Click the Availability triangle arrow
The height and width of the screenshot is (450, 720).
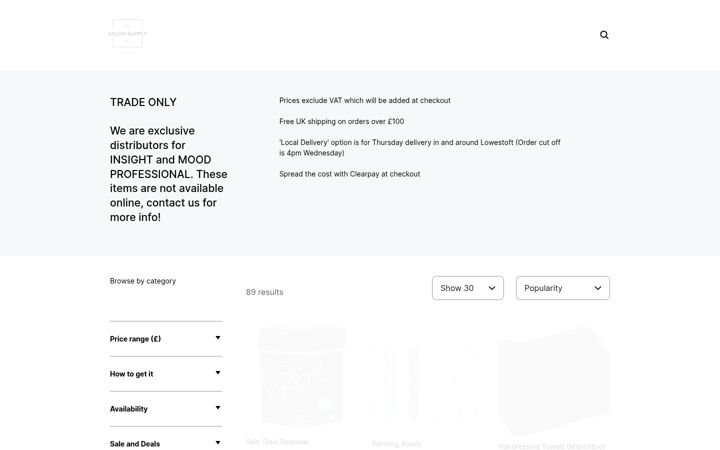tap(218, 408)
